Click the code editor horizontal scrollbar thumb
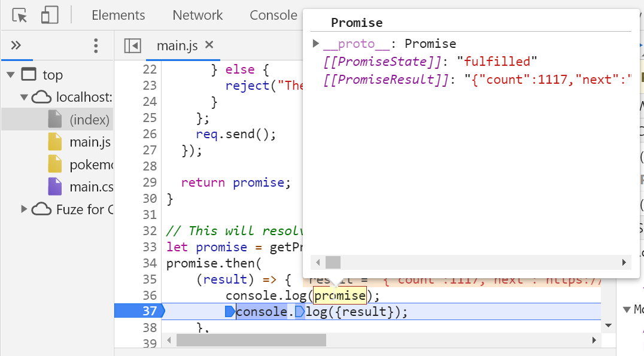The image size is (644, 356). [251, 340]
